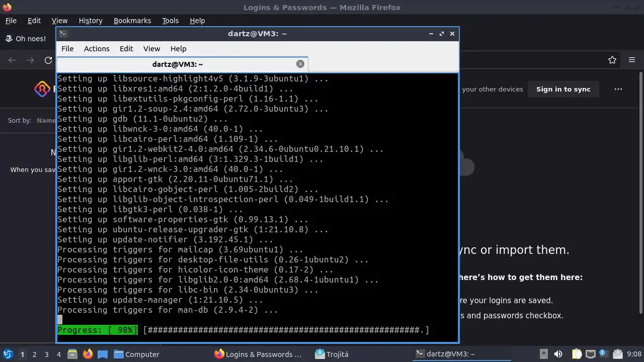Launch Firefox from the panel quick launcher
Screen dimensions: 644x362
point(88,354)
